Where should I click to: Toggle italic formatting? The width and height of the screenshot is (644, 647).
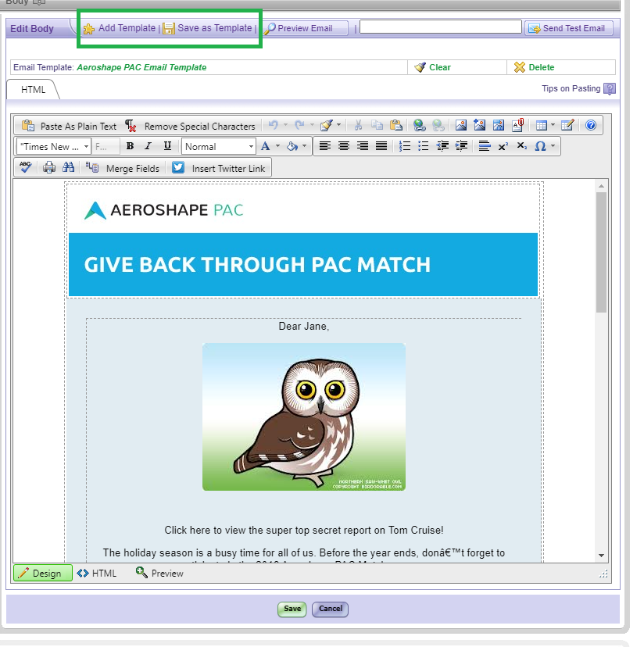(148, 146)
